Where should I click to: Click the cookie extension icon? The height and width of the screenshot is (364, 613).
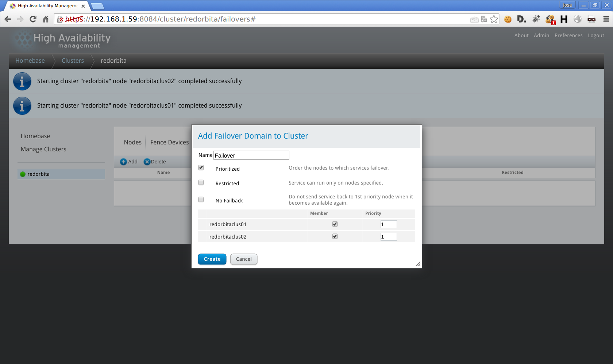tap(508, 19)
